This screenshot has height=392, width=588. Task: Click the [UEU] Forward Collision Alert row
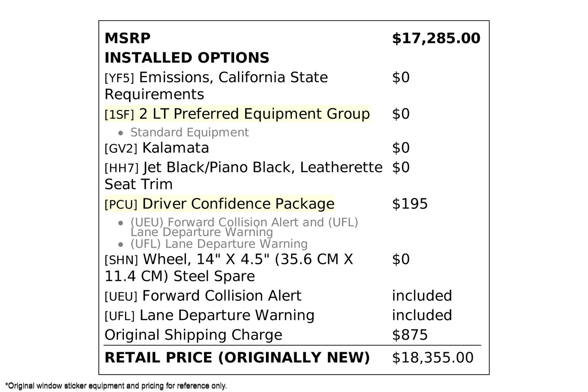point(203,296)
